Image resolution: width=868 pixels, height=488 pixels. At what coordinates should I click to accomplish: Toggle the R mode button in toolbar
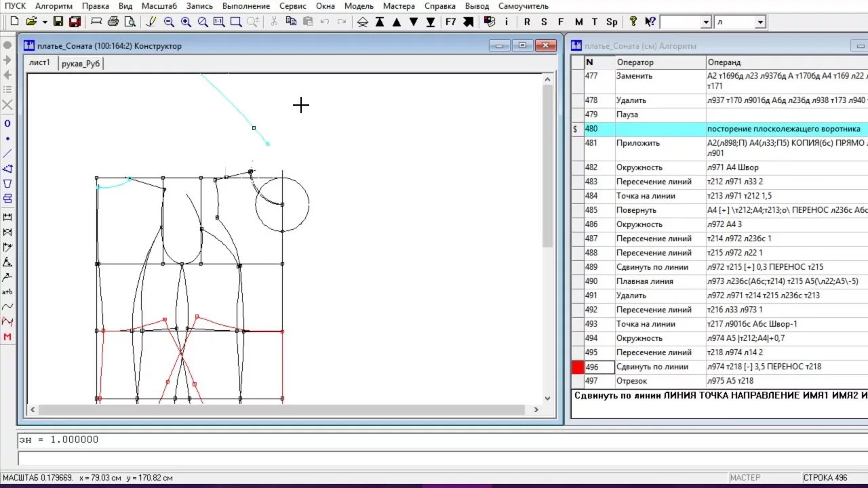(527, 22)
